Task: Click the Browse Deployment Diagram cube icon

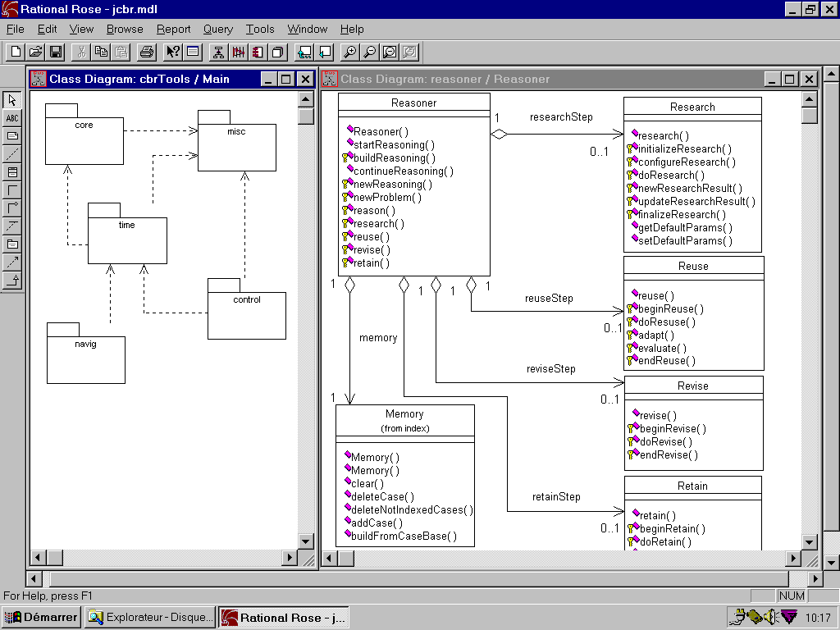Action: [x=278, y=52]
